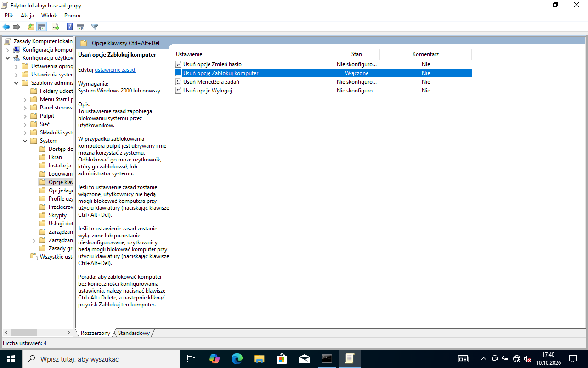Click the Filter funnel icon

point(95,27)
